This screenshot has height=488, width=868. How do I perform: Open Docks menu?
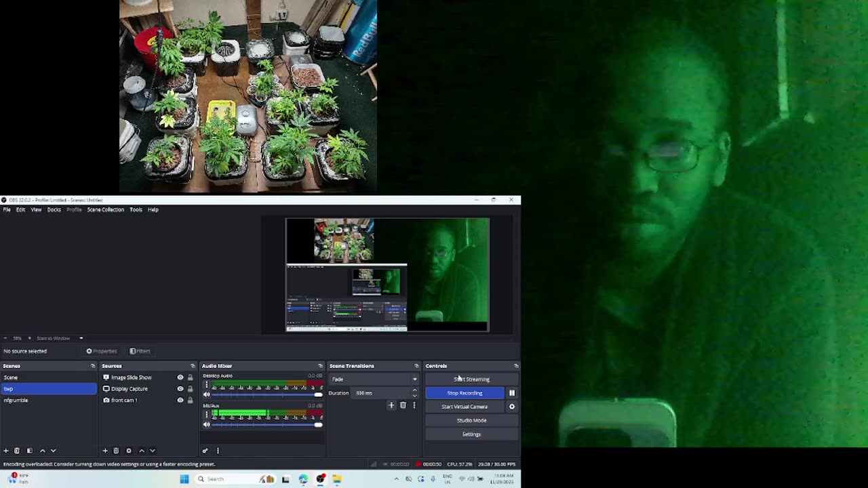pos(54,210)
